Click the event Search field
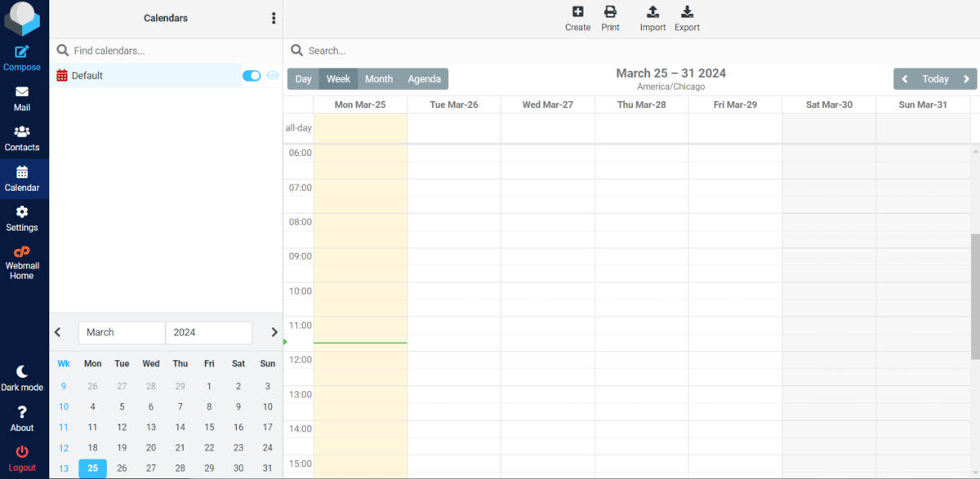Screen dimensions: 980x479 (408, 50)
